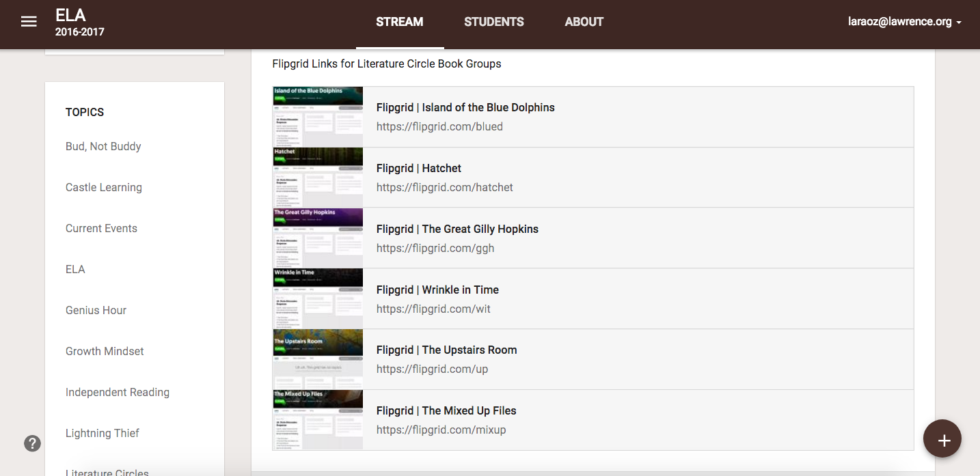This screenshot has width=980, height=476.
Task: Switch to the Students tab
Action: point(493,22)
